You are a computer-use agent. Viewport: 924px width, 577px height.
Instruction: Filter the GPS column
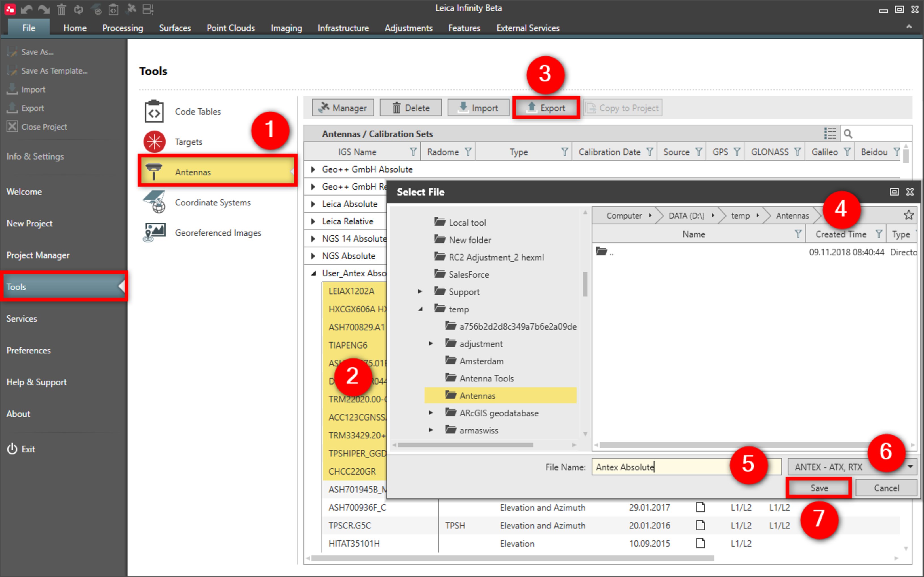click(x=737, y=152)
